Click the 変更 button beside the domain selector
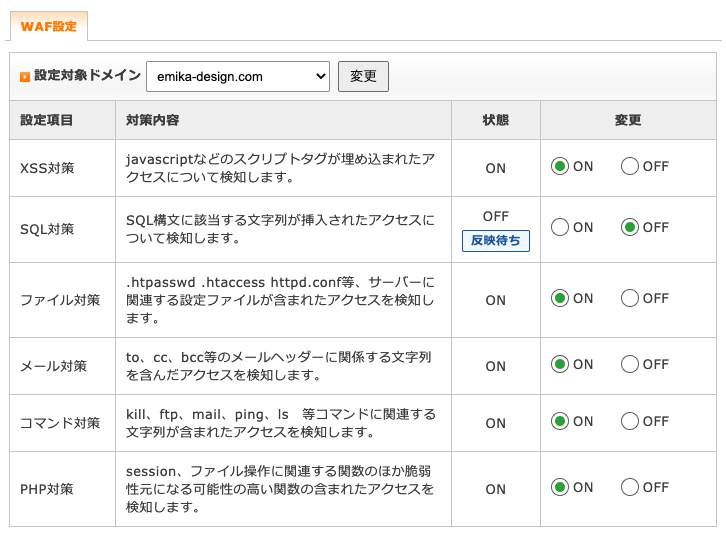 [363, 76]
